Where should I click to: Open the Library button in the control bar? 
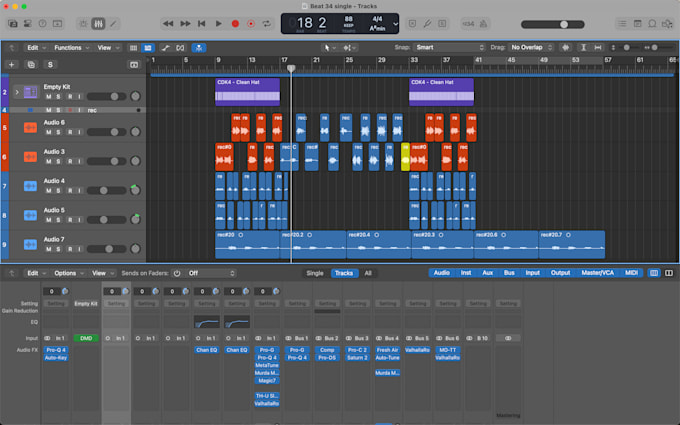coord(13,24)
